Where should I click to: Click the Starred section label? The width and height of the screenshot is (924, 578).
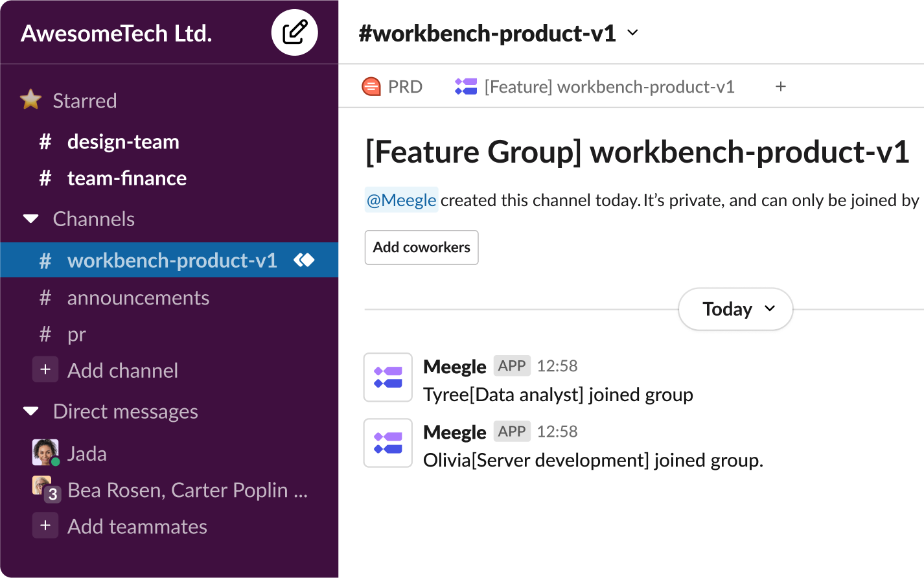coord(85,100)
